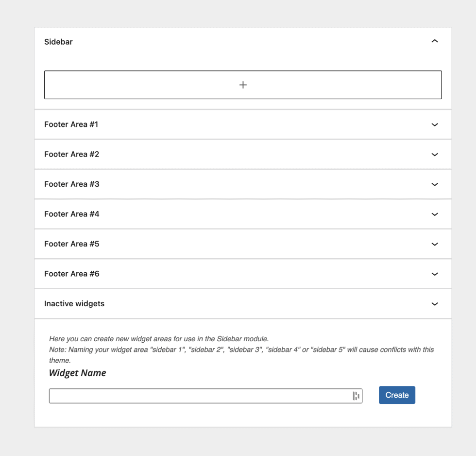Click the Footer Area #4 title text
This screenshot has width=476, height=456.
coord(71,214)
